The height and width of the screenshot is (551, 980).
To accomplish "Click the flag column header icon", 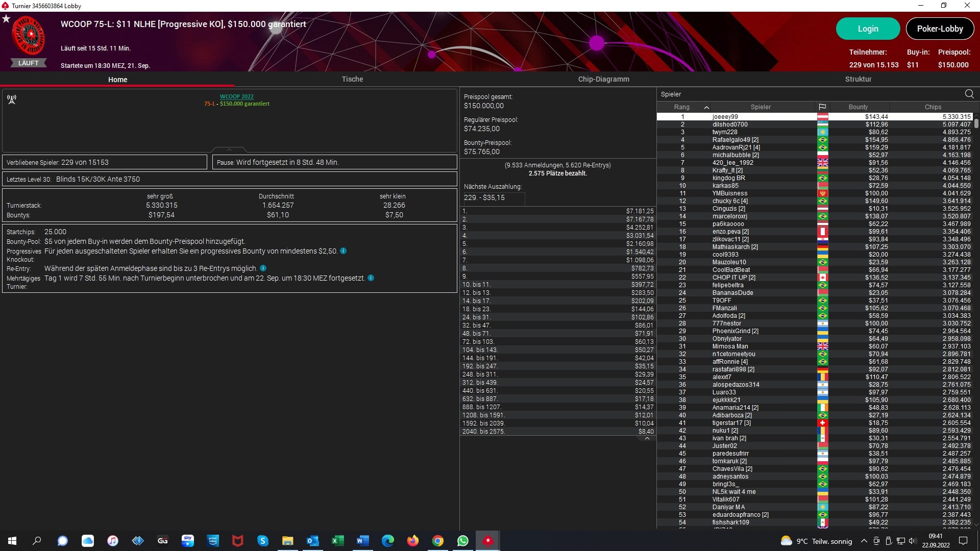I will pyautogui.click(x=822, y=107).
